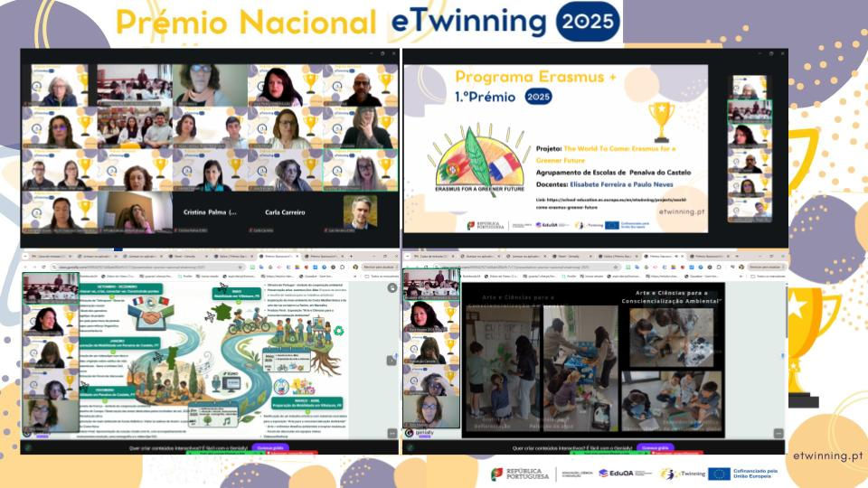Click green recycling symbol on infographic

[338, 331]
